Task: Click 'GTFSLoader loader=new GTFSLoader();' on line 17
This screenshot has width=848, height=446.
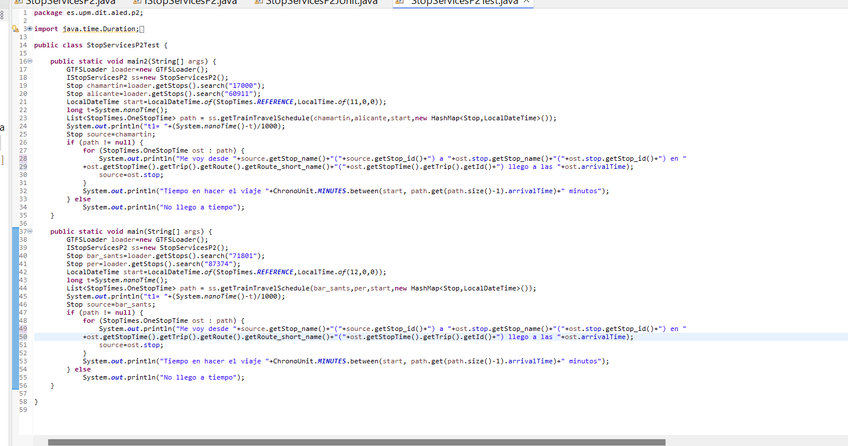Action: [137, 70]
